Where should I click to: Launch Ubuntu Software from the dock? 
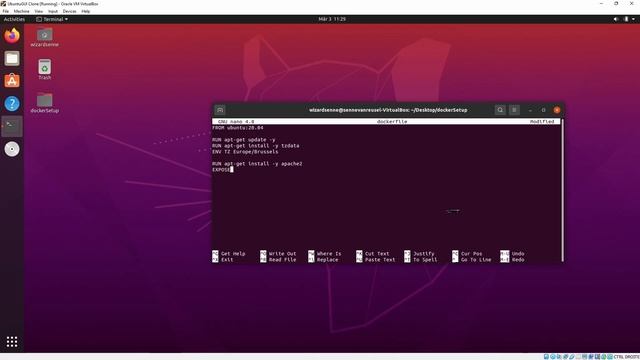(x=12, y=81)
